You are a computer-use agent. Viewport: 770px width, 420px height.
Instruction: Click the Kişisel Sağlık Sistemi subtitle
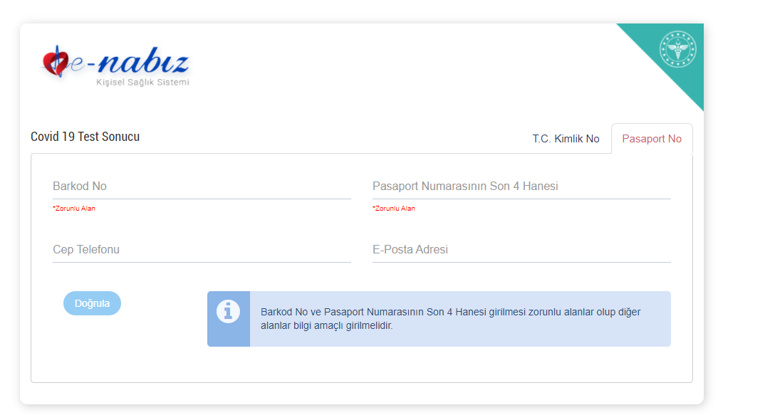coord(142,82)
